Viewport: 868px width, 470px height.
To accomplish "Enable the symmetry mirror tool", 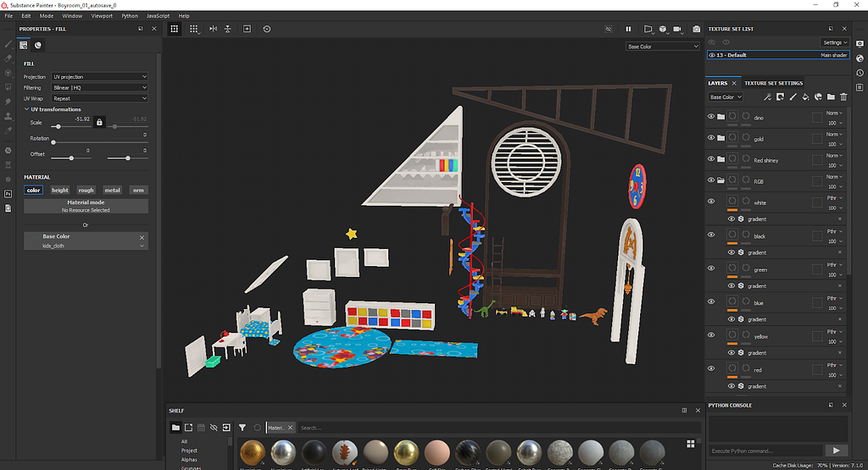I will click(213, 29).
